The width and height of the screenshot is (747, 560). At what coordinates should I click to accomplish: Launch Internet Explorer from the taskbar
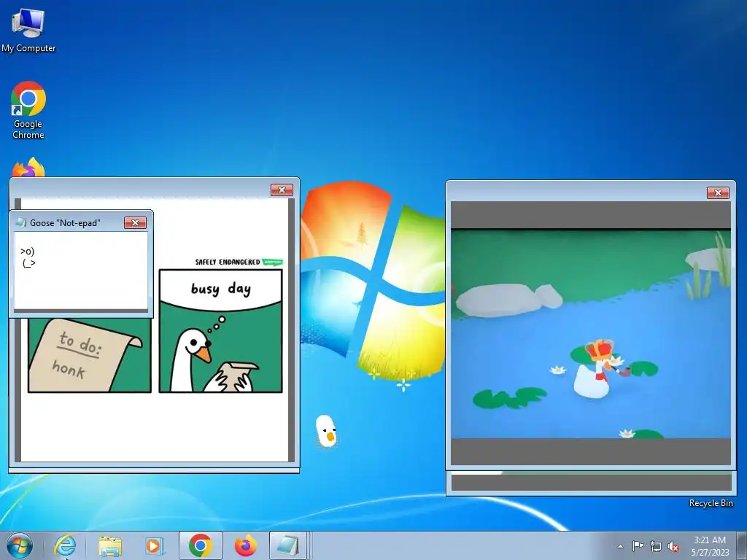click(x=65, y=545)
